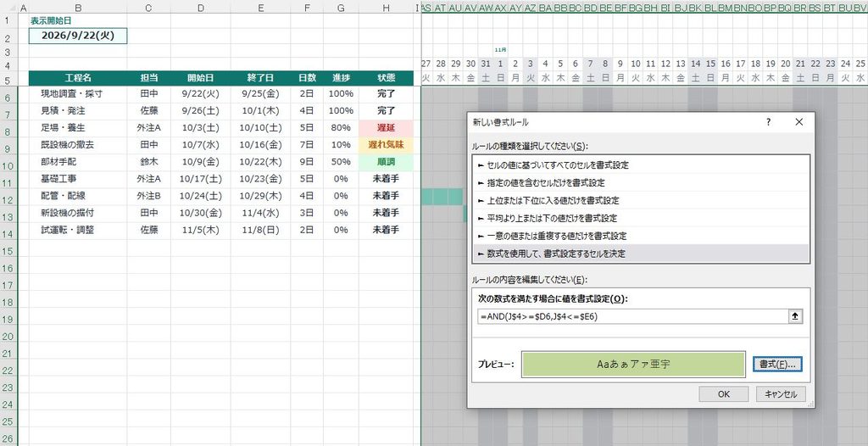Click the red 遅延 status cell
Image resolution: width=868 pixels, height=446 pixels.
click(x=386, y=127)
